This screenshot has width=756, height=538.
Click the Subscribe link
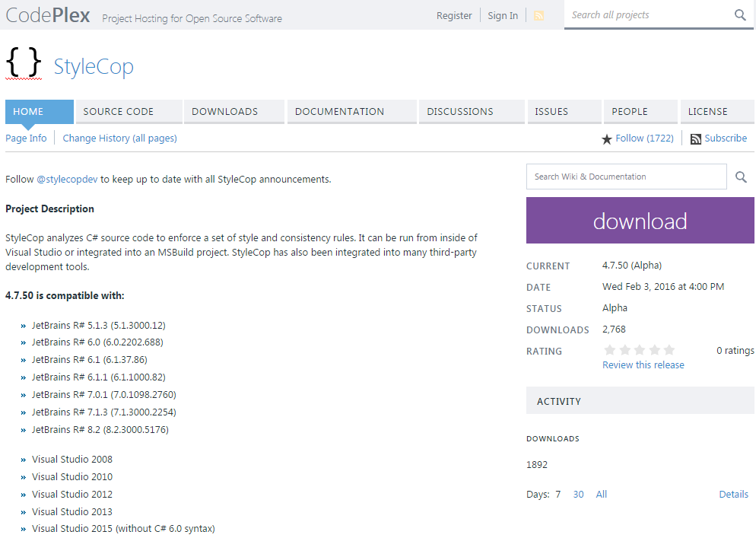pos(726,138)
